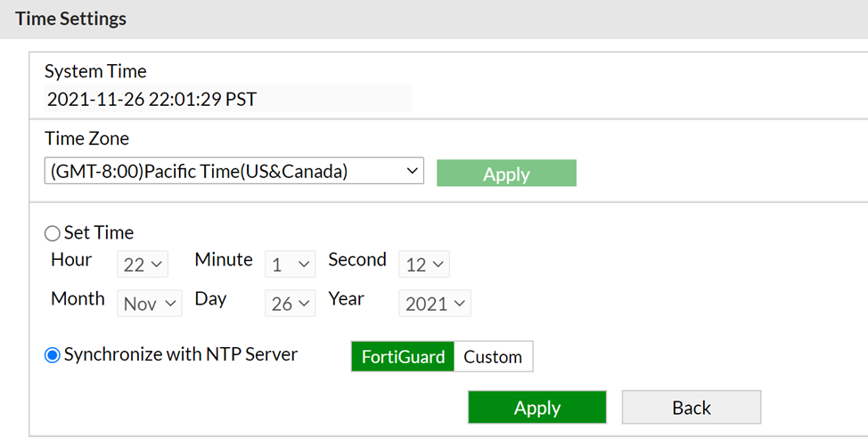This screenshot has width=868, height=446.
Task: Click the System Time value field
Action: (227, 99)
